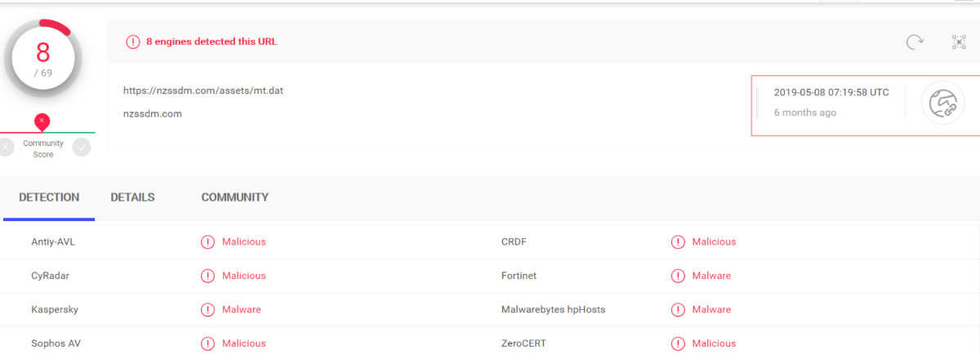980x354 pixels.
Task: Vote harmless with the community check button
Action: coord(81,148)
